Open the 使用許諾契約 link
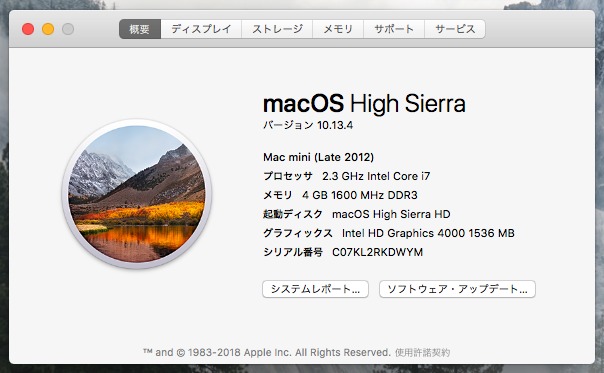 click(x=422, y=352)
